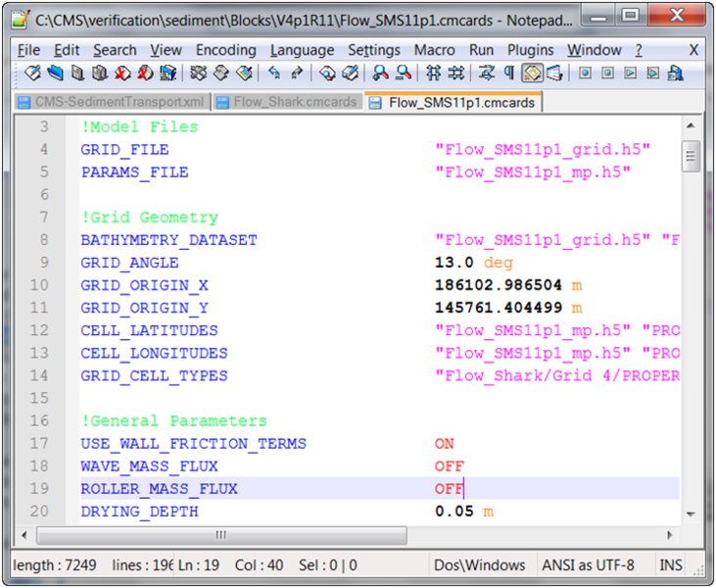The width and height of the screenshot is (716, 588).
Task: Open the Plugins menu
Action: [x=530, y=50]
